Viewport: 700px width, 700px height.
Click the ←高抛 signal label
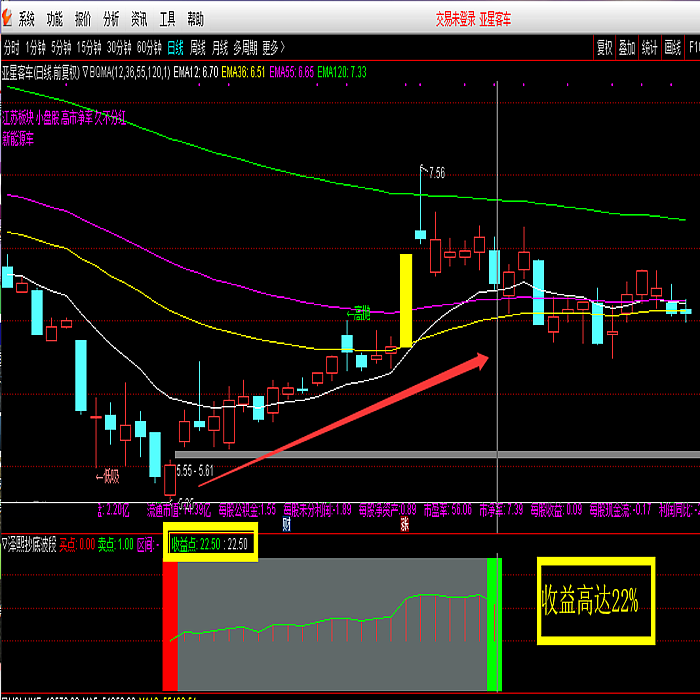point(359,313)
